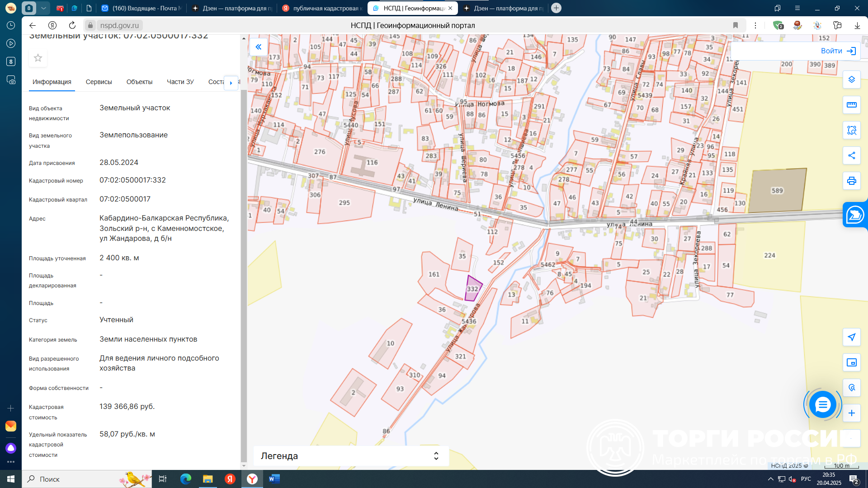The height and width of the screenshot is (488, 868).
Task: Select the ruler measurement tool
Action: pos(852,105)
